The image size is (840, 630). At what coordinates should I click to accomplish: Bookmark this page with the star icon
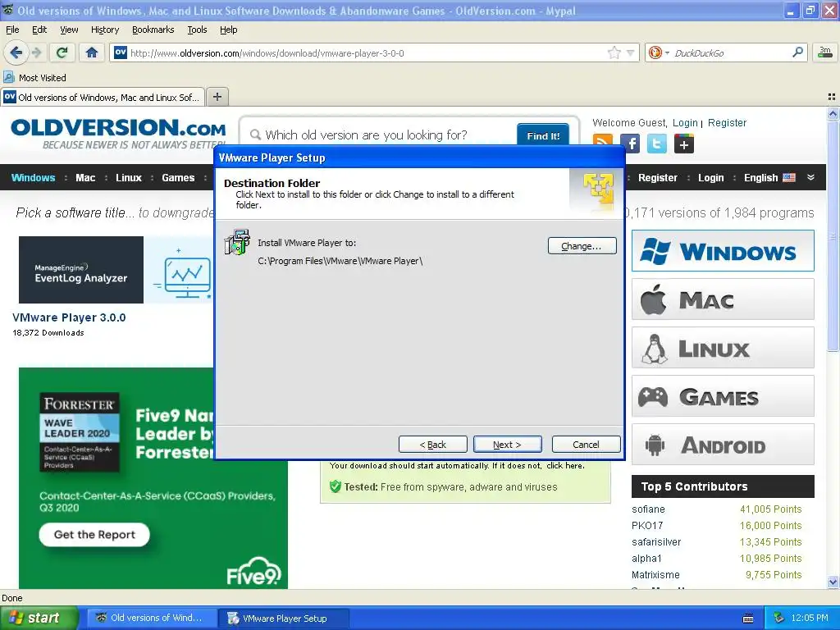(614, 52)
